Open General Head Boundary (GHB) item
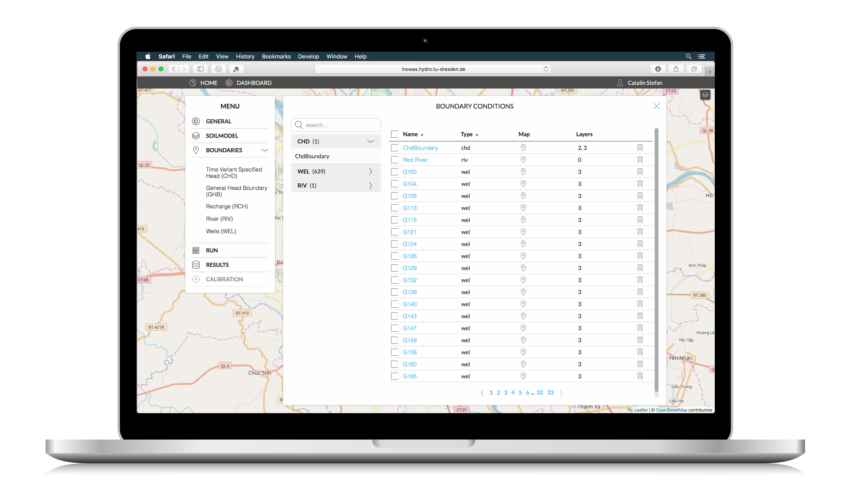Viewport: 853px width, 504px height. (236, 191)
